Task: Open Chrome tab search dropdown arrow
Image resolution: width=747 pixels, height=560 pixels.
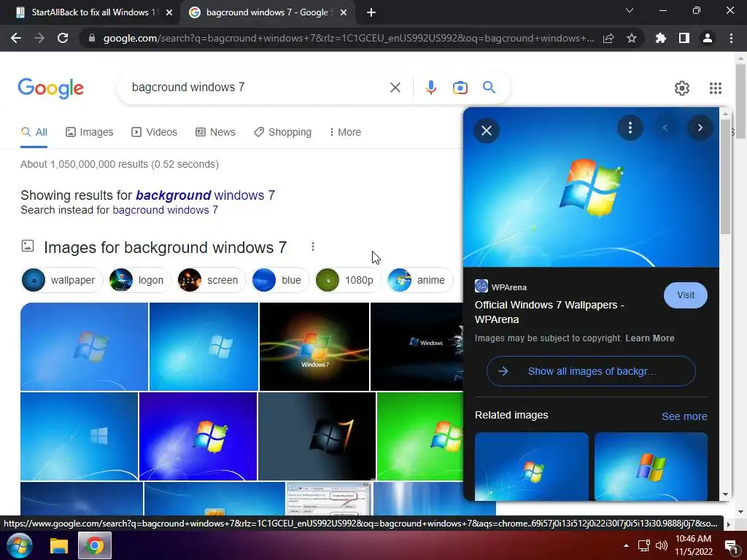Action: point(630,10)
